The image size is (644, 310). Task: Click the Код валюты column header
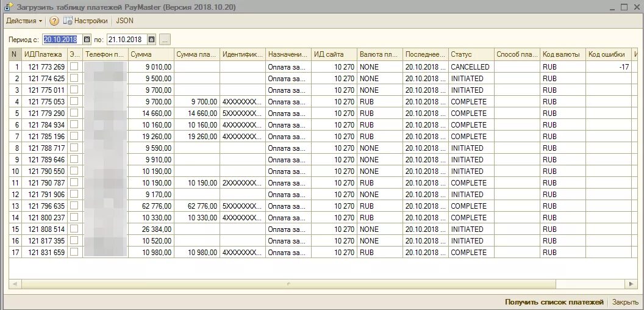(x=563, y=54)
